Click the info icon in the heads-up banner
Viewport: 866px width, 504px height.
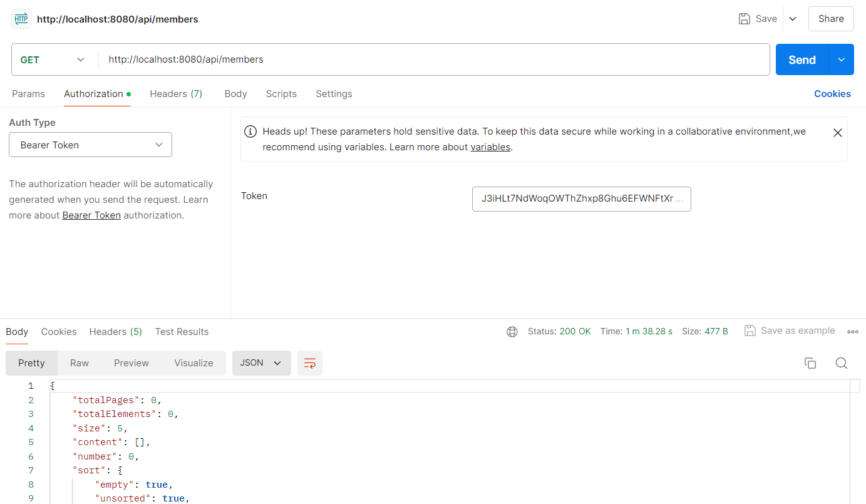tap(250, 131)
